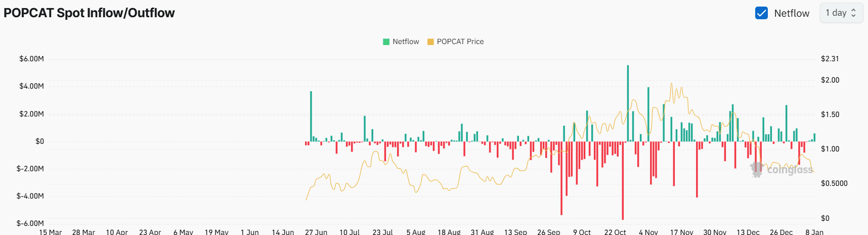Click the 13 Dec date label
868x235 pixels.
748,231
